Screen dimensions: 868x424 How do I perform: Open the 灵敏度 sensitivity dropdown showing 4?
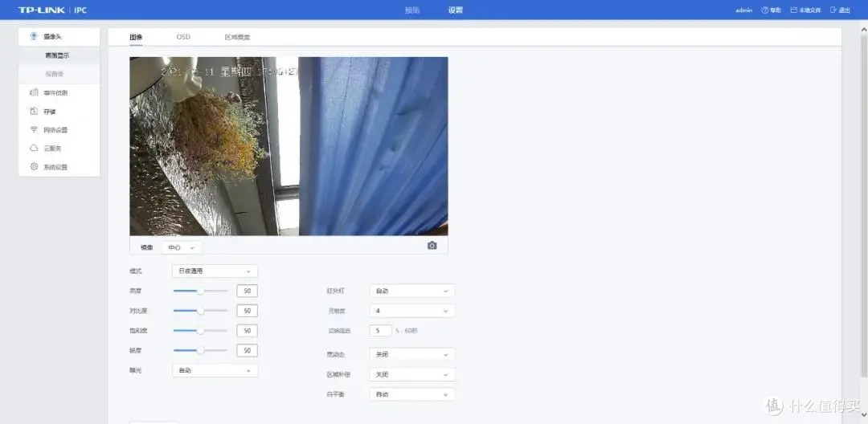coord(411,311)
